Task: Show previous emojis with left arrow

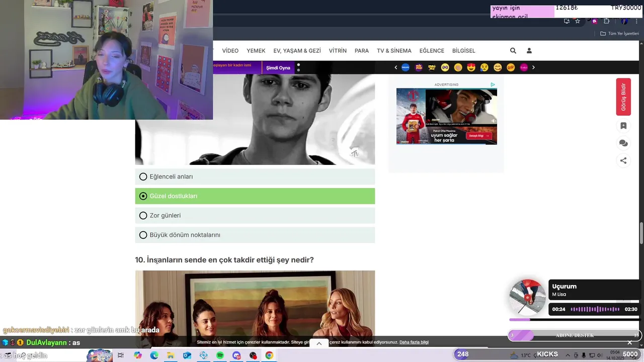Action: 395,67
